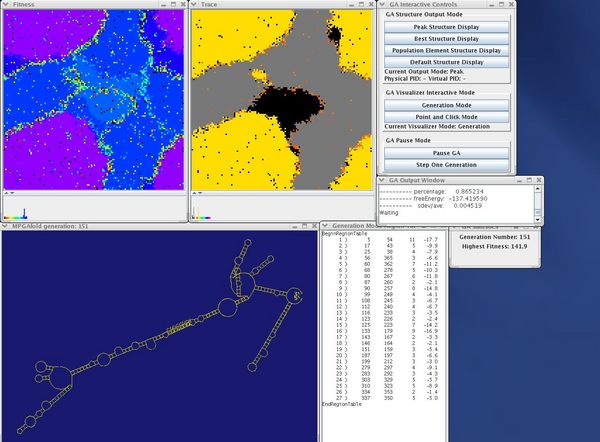Open the Trace window menu icon
The width and height of the screenshot is (600, 442).
pyautogui.click(x=193, y=5)
